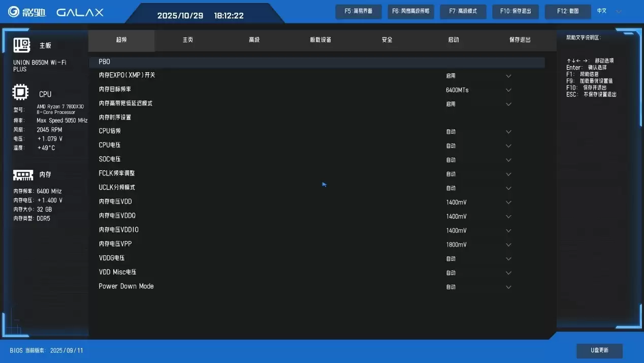Open the SOC电压 dropdown

(508, 159)
